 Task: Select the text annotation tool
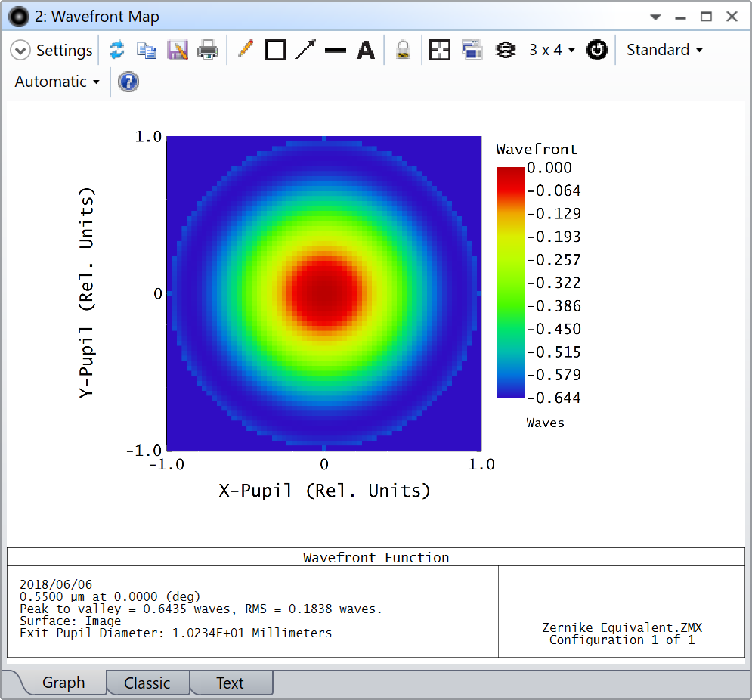tap(366, 49)
